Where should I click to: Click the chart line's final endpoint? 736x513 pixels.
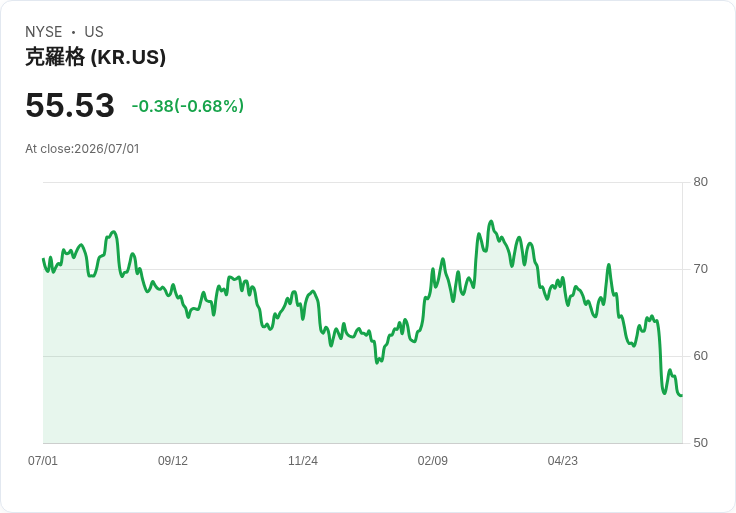point(682,396)
